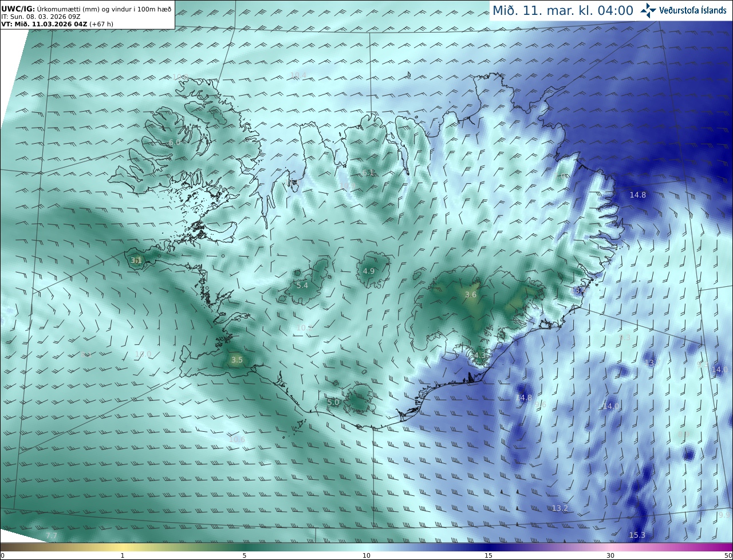Click the colorbar tick label 10
Viewport: 733px width, 560px height.
point(366,555)
